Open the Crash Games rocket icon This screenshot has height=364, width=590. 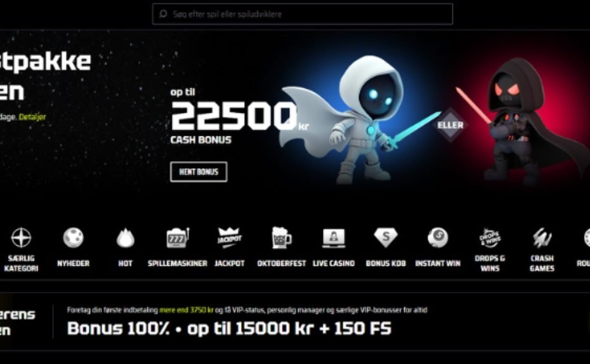pos(542,238)
